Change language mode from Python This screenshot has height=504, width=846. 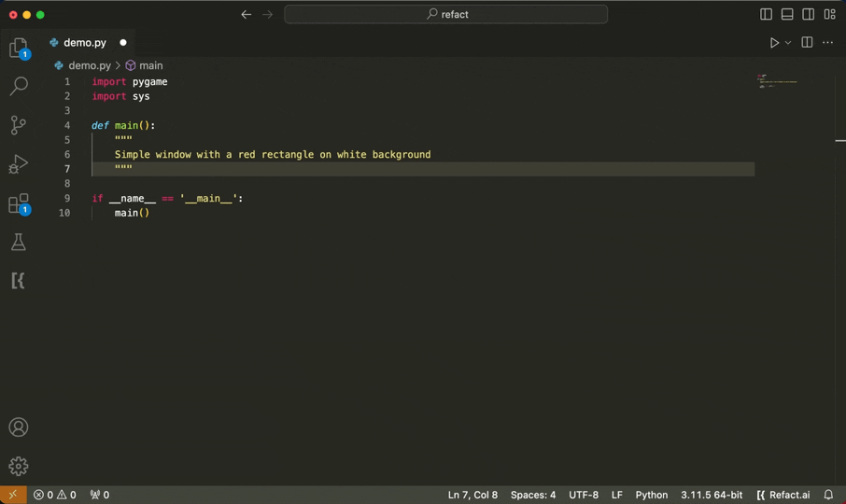[651, 495]
